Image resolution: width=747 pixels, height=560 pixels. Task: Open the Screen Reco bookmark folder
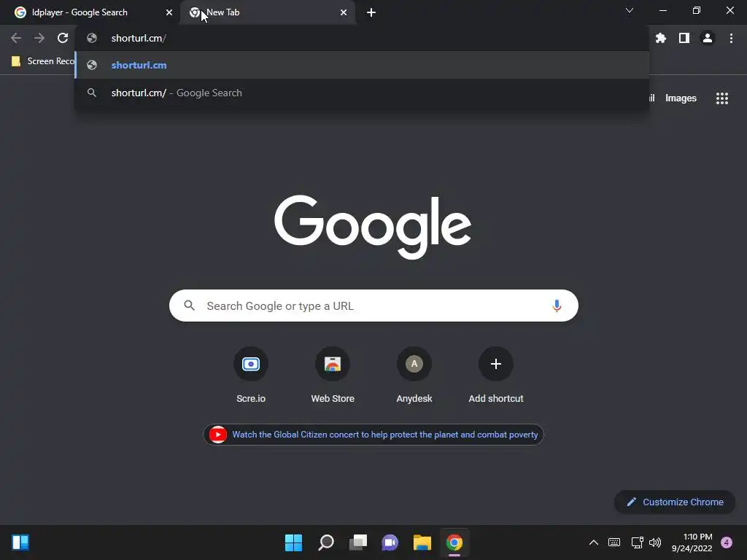pos(42,61)
